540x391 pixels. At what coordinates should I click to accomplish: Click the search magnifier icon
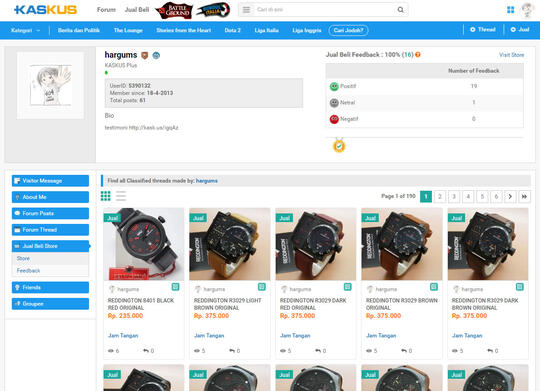tap(401, 10)
